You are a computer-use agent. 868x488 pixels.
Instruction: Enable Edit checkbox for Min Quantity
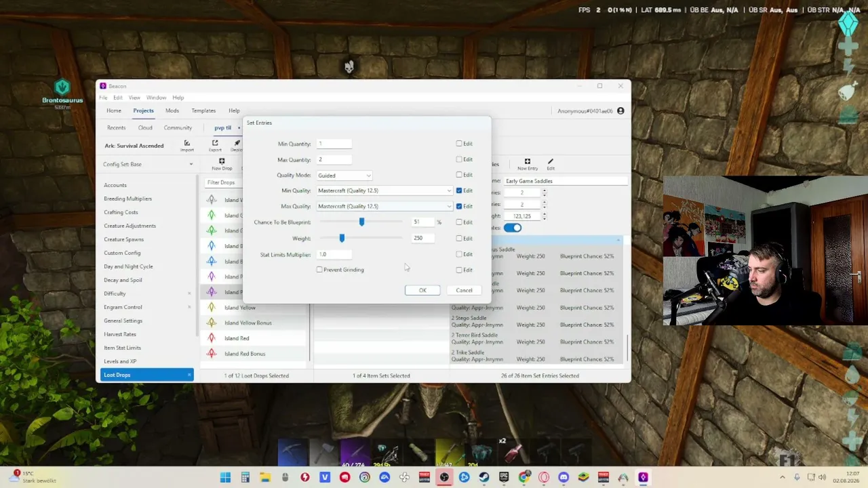(x=459, y=144)
